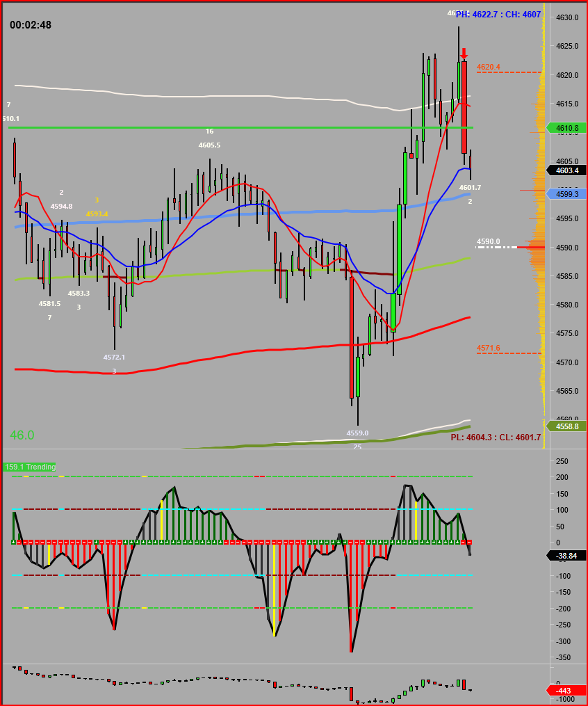Click the 4615.0 price axis label
Screen dimensions: 588x706
pyautogui.click(x=567, y=104)
